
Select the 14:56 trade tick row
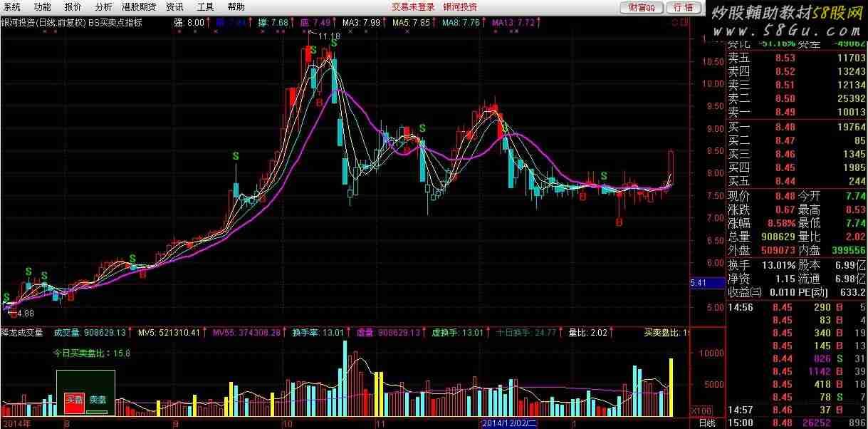pyautogui.click(x=797, y=307)
